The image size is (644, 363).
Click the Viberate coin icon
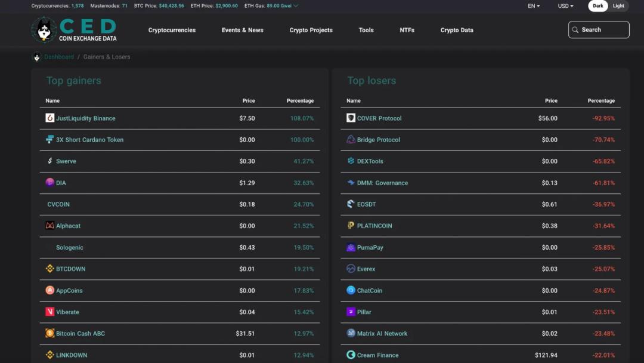click(x=49, y=312)
